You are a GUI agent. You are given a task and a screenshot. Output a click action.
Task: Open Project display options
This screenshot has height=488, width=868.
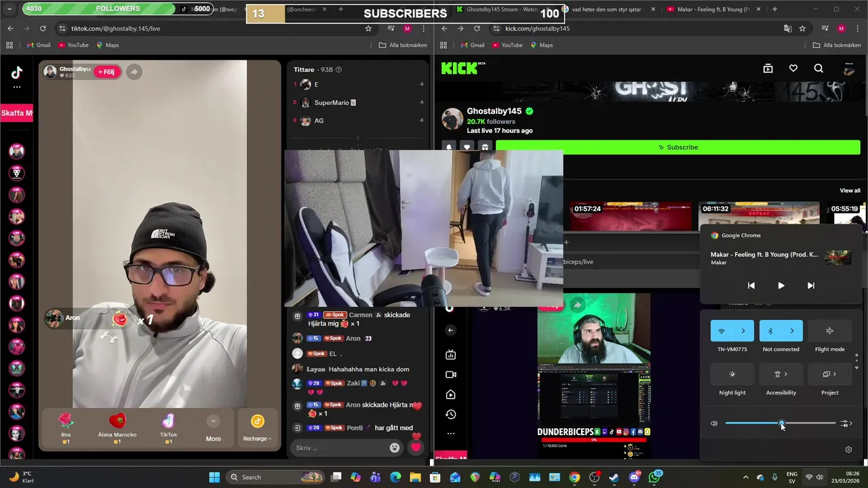(x=829, y=374)
